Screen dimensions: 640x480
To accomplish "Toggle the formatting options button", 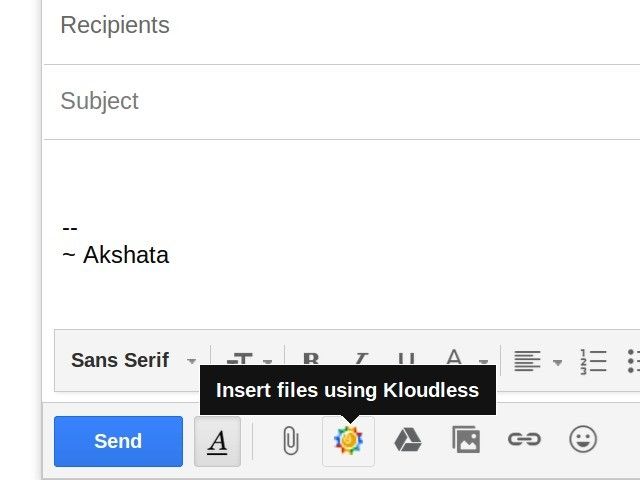I will (217, 441).
